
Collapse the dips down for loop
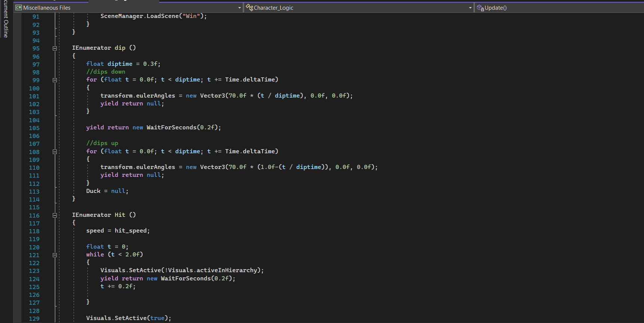(x=55, y=80)
